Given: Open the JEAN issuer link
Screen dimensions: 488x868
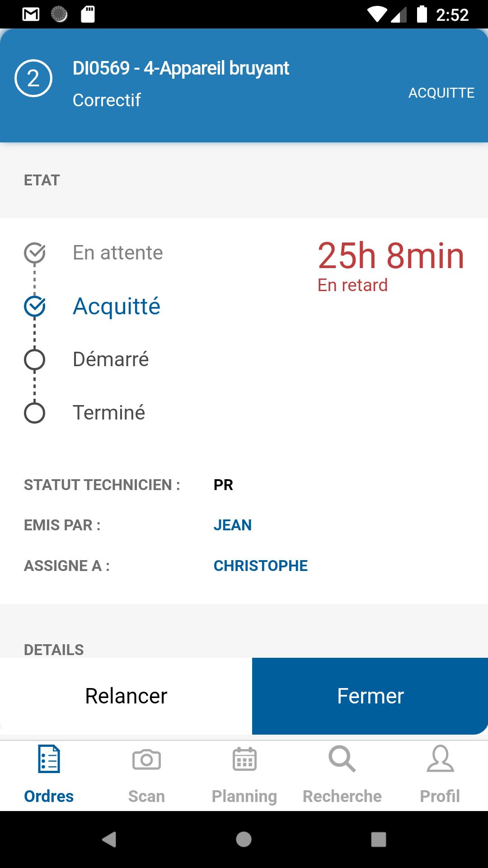Looking at the screenshot, I should click(232, 525).
